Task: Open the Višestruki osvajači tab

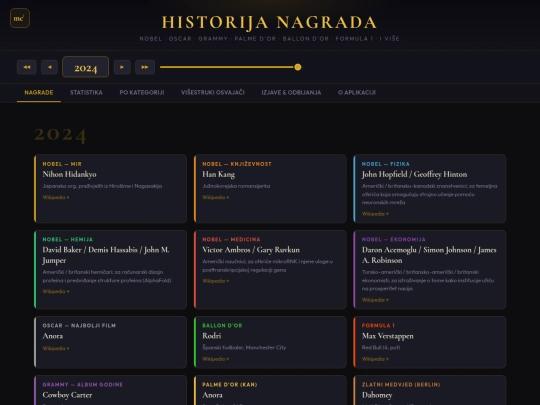Action: pyautogui.click(x=212, y=93)
